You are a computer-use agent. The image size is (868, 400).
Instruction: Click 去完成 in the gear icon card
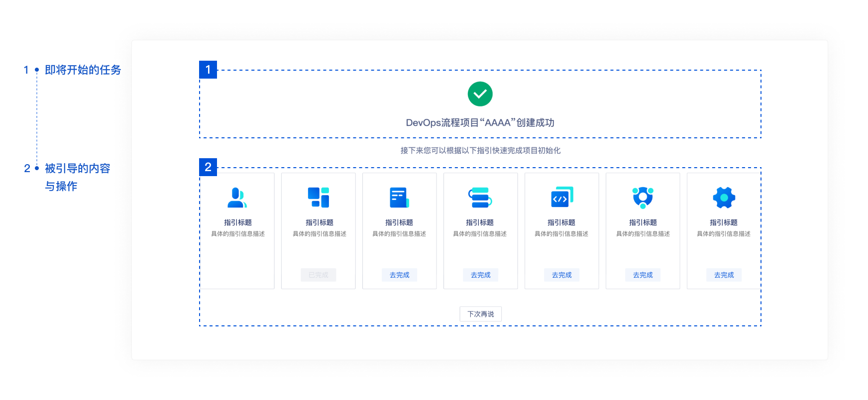click(x=724, y=275)
